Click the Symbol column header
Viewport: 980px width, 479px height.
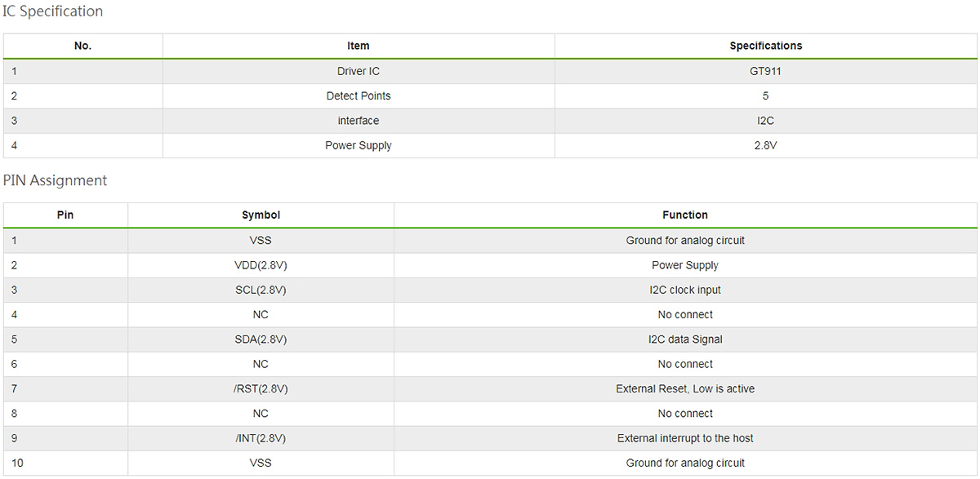[x=261, y=215]
